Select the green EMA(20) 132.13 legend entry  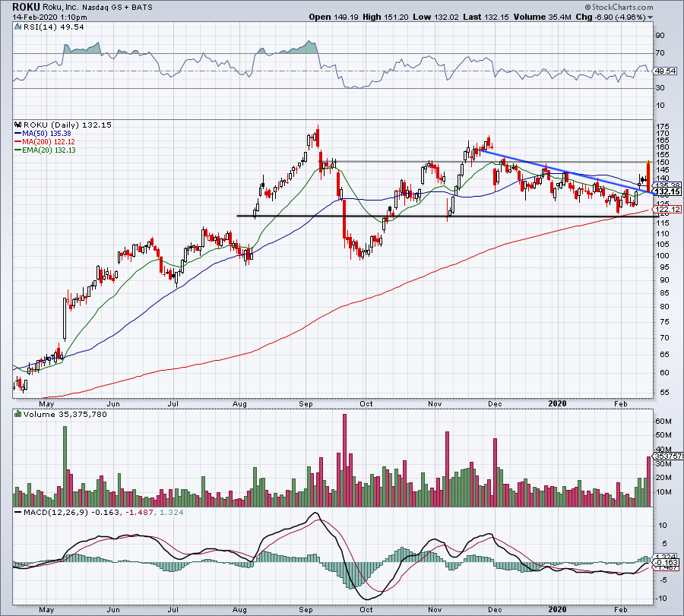45,150
